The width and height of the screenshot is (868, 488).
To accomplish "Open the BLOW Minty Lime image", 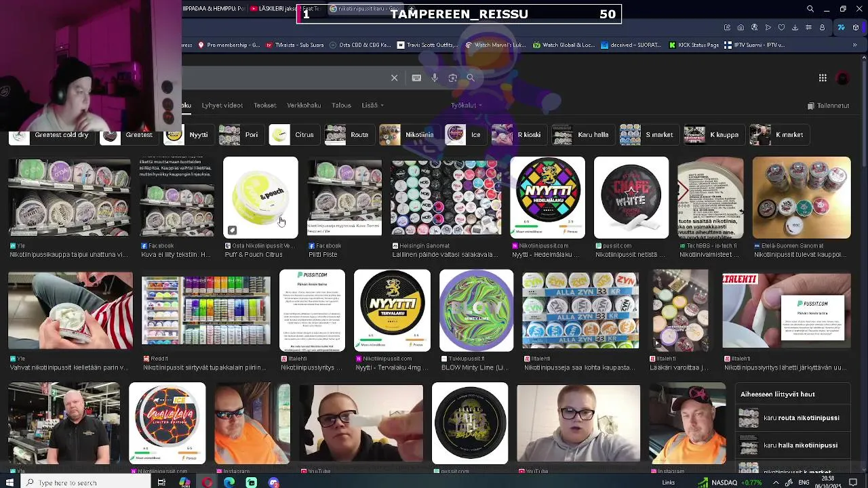I will tap(476, 310).
